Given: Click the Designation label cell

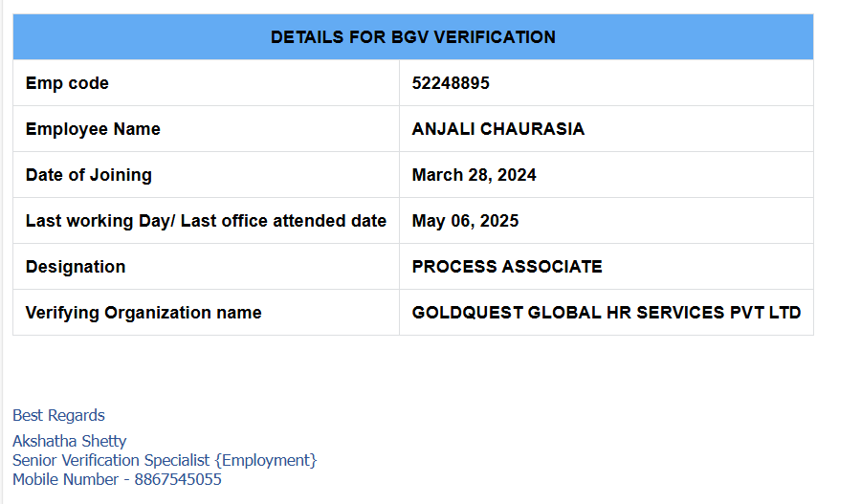Looking at the screenshot, I should coord(76,267).
